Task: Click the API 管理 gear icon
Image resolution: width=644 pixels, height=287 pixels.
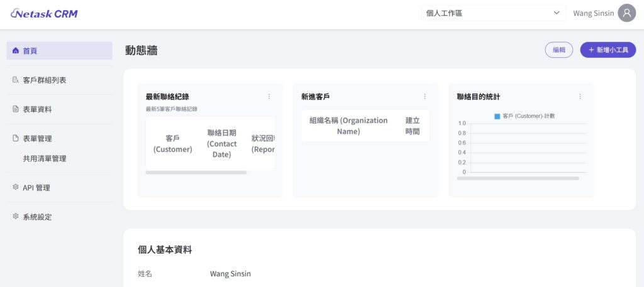Action: (16, 187)
